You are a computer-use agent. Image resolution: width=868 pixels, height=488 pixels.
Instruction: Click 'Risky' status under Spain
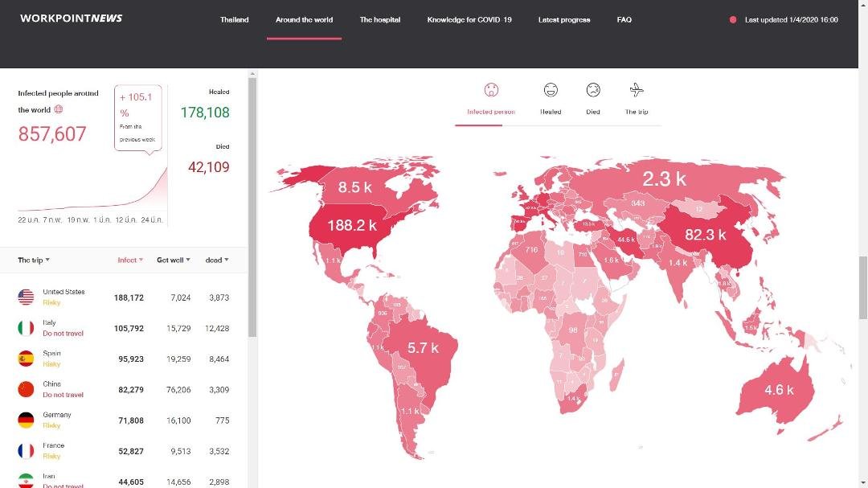pos(51,364)
